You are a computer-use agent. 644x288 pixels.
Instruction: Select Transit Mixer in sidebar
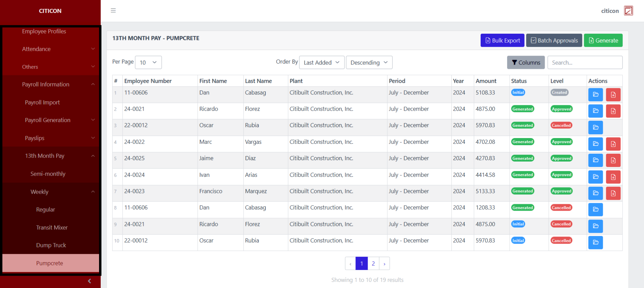click(x=52, y=227)
